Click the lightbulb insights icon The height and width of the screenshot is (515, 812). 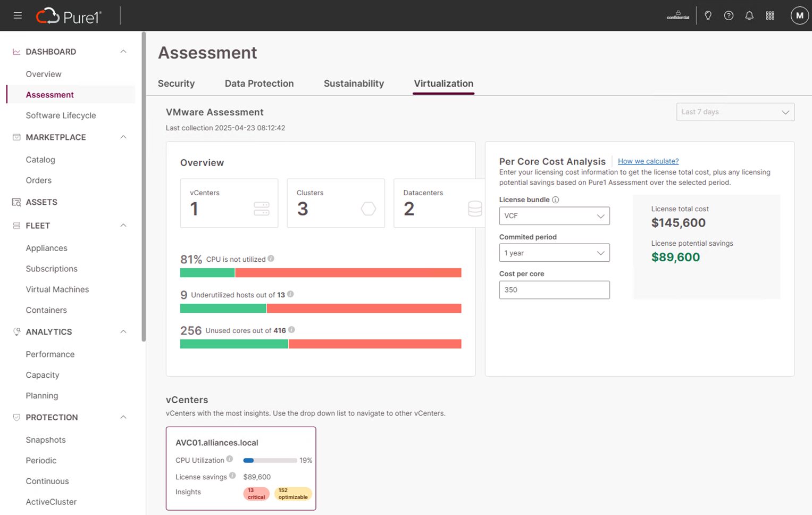point(708,15)
